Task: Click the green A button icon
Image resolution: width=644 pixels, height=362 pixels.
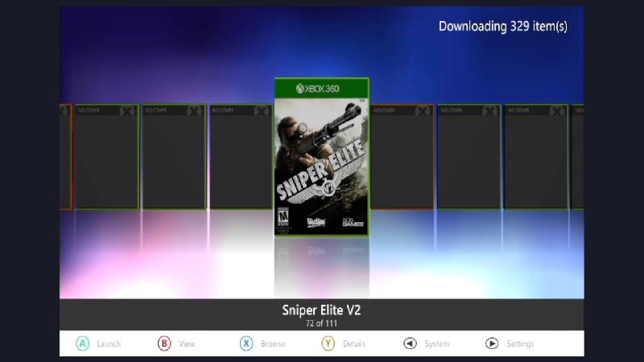Action: 83,343
